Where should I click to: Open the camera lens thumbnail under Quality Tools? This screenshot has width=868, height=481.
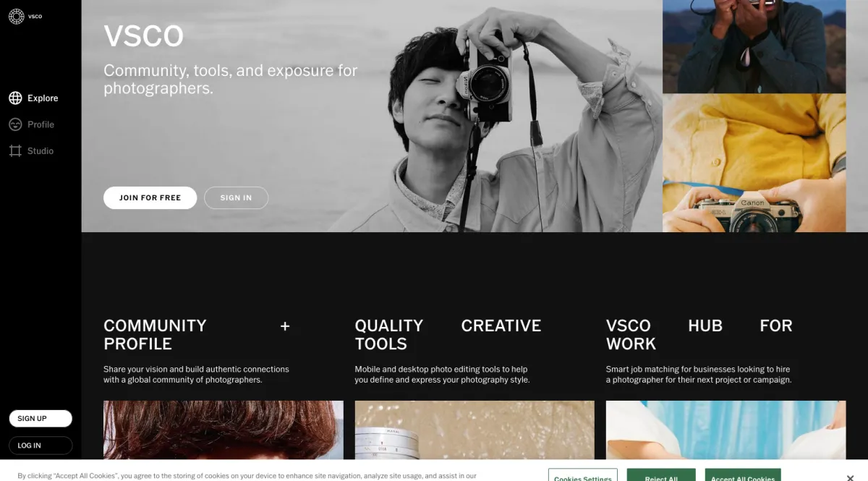(x=475, y=430)
